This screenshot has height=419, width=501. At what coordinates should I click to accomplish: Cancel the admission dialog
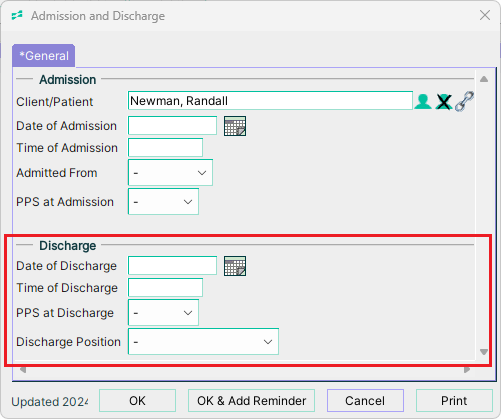[x=365, y=401]
